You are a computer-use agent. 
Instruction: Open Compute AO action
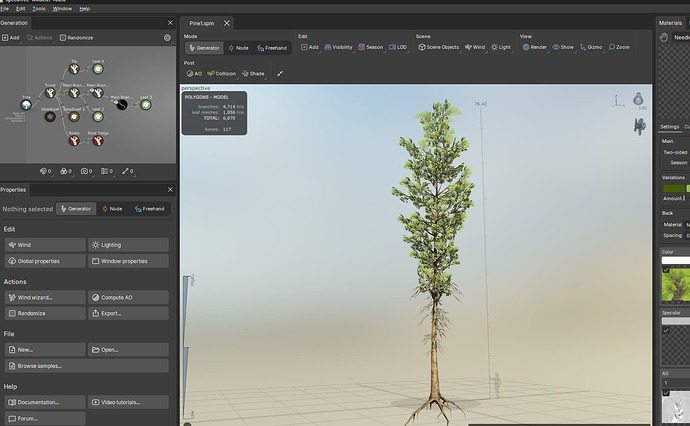coord(128,297)
